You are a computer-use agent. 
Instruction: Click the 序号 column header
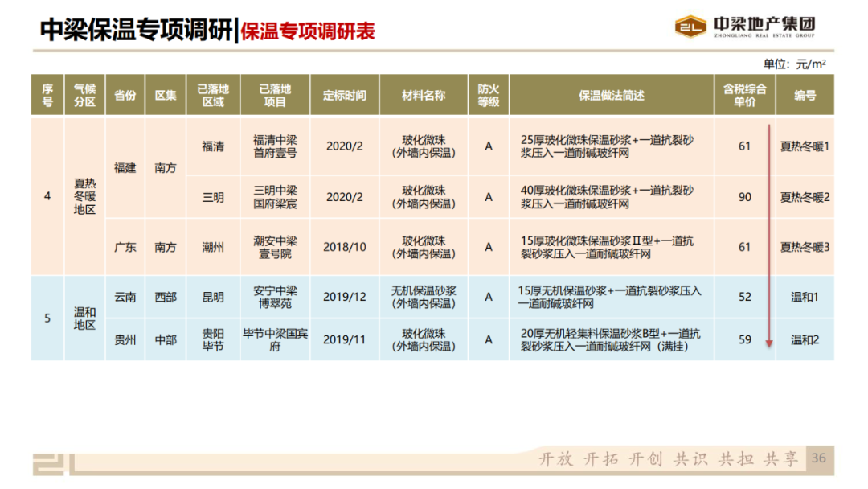click(47, 95)
